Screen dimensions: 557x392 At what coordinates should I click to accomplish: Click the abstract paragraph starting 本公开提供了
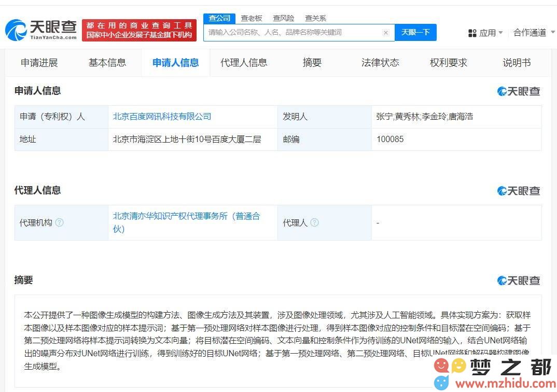277,341
